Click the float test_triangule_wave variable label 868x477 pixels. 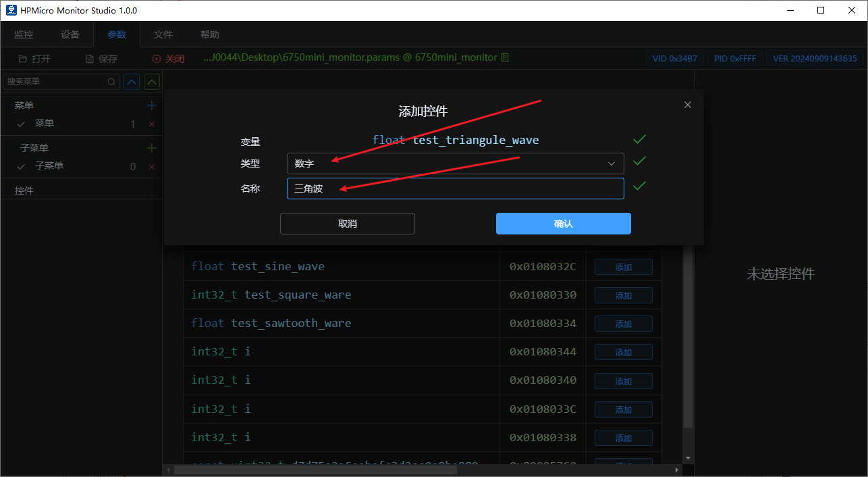click(456, 140)
